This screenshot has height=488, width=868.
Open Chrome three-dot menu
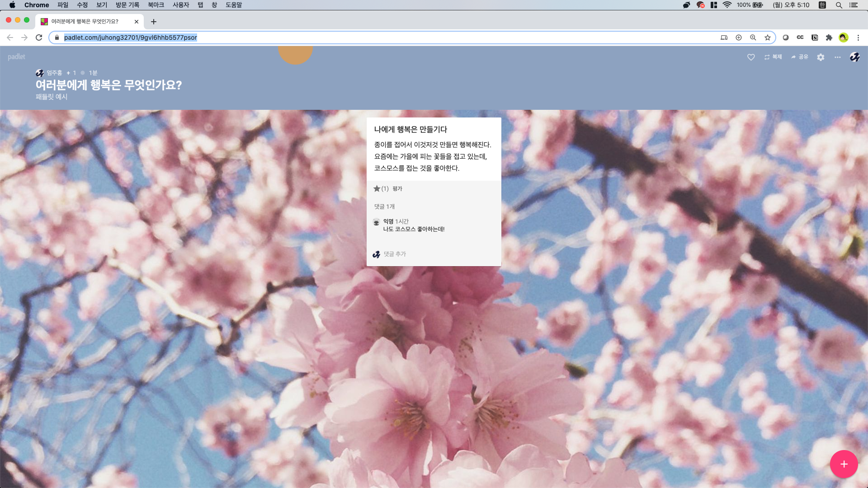(x=858, y=38)
